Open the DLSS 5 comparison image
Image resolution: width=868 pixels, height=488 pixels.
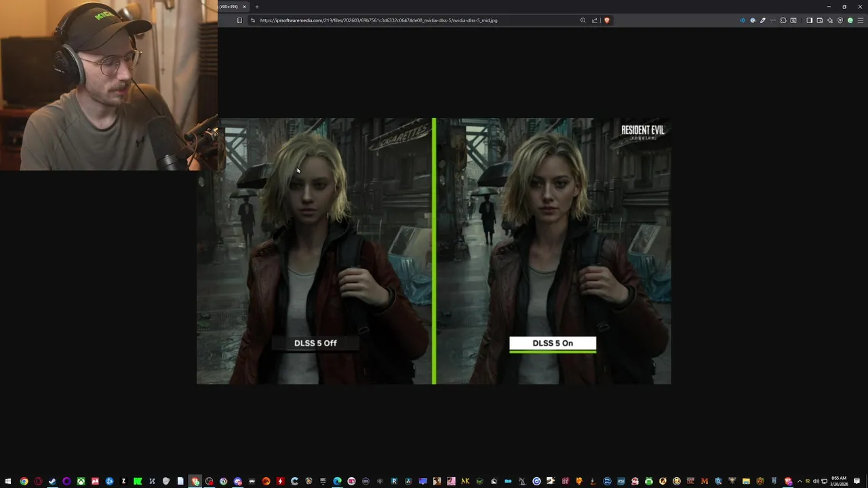tap(434, 251)
